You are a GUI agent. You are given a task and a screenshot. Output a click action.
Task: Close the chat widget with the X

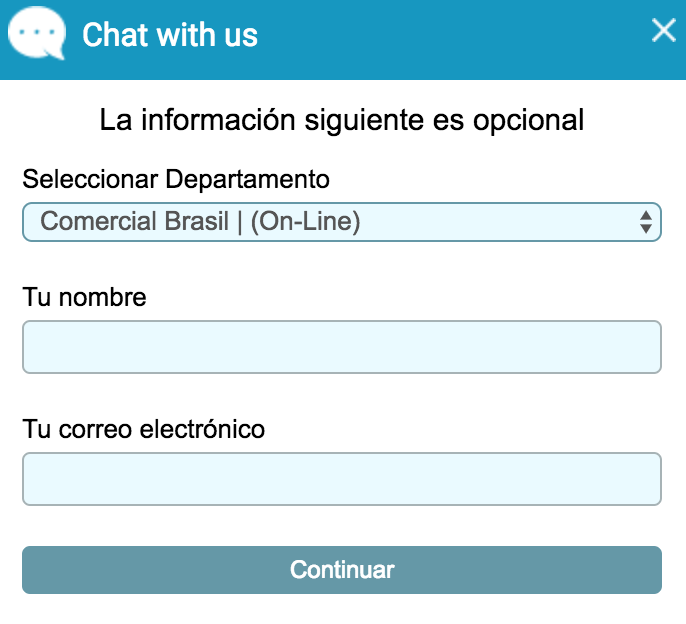tap(663, 30)
